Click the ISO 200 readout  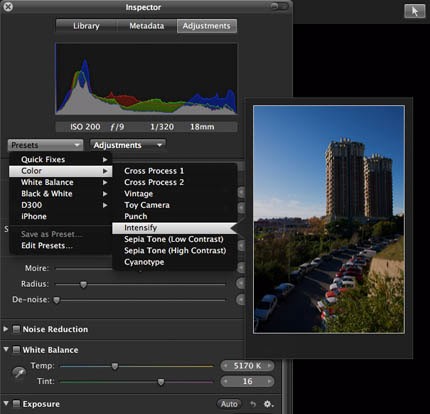[x=85, y=127]
